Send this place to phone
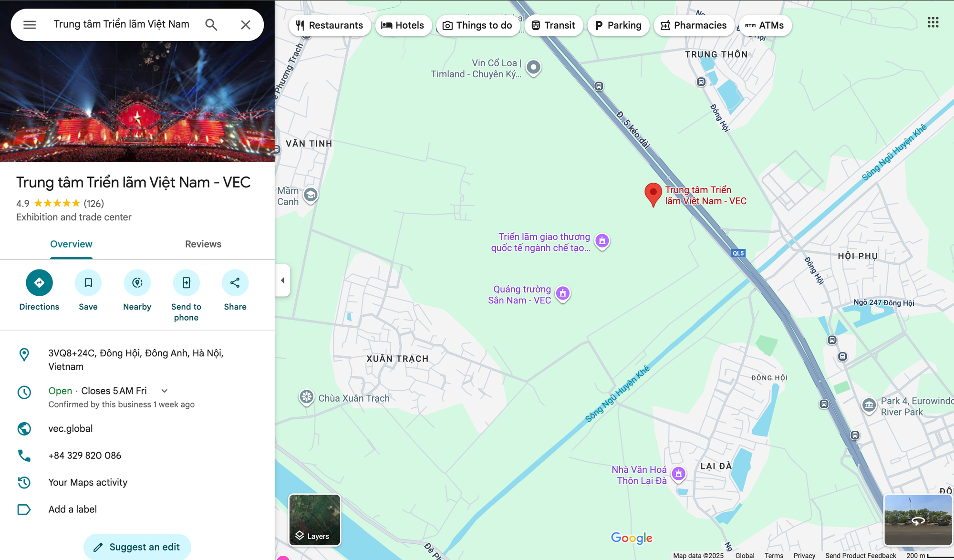The image size is (954, 560). (187, 283)
